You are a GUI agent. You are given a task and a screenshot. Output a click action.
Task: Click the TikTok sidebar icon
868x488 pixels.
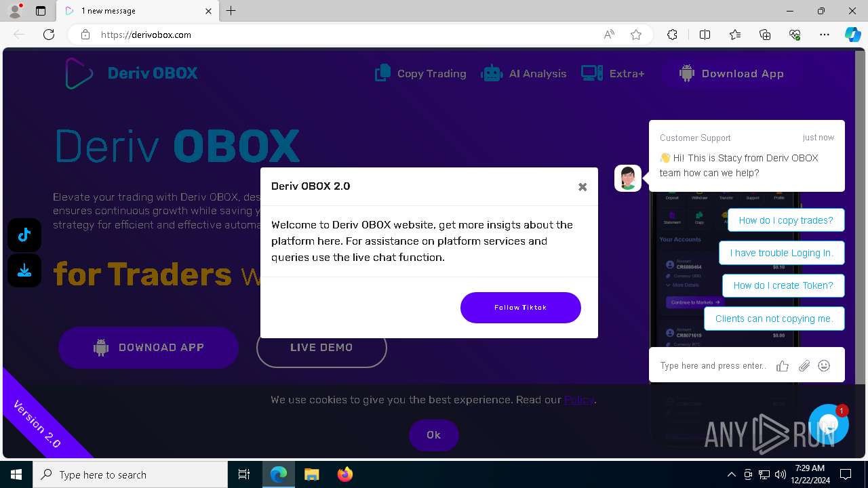24,235
